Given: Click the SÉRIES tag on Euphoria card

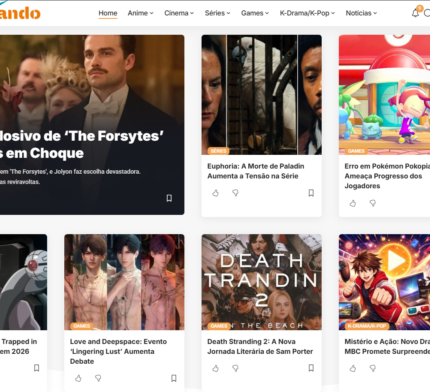Looking at the screenshot, I should pos(218,151).
